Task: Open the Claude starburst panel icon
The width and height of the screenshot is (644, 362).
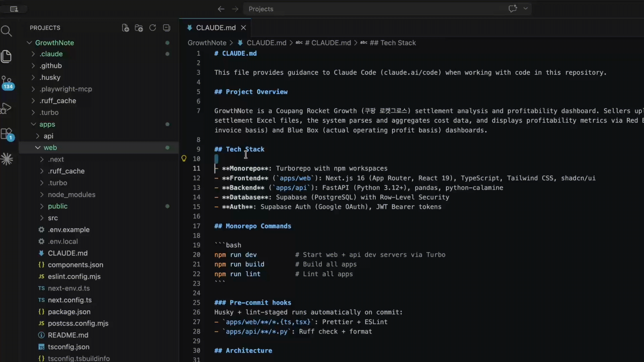Action: tap(7, 159)
